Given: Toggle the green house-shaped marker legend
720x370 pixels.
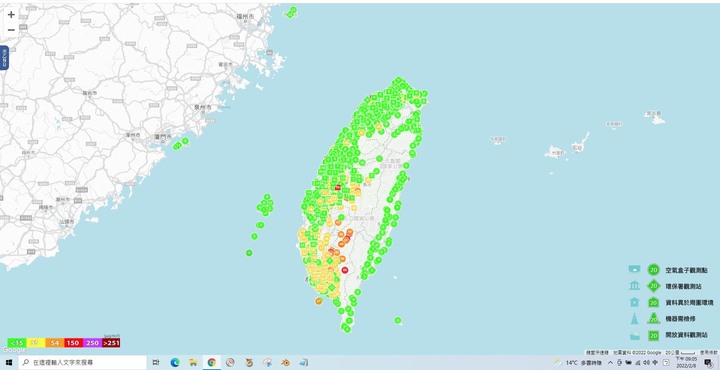Looking at the screenshot, I should coord(654,303).
